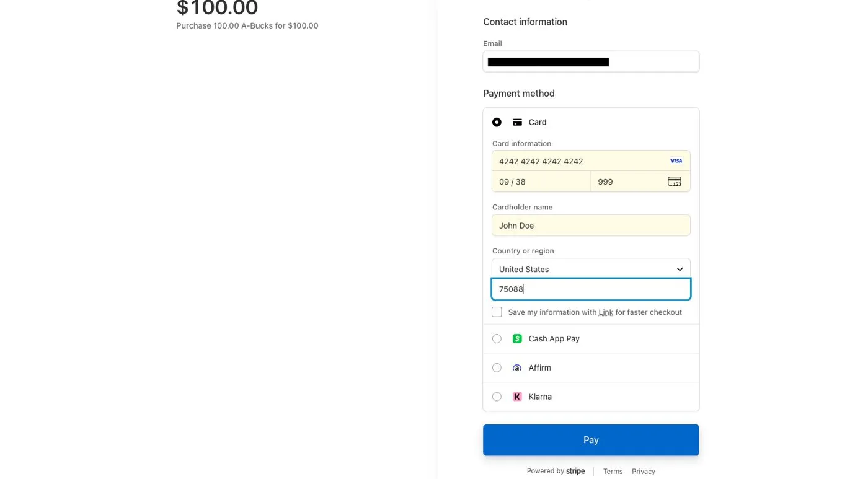
Task: Click the CVC field showing 999
Action: [x=640, y=182]
